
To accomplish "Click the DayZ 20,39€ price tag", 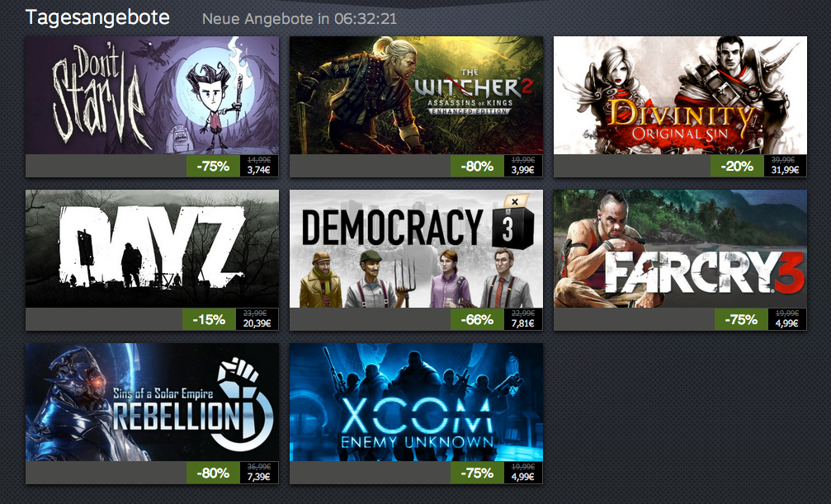I will pos(257,323).
